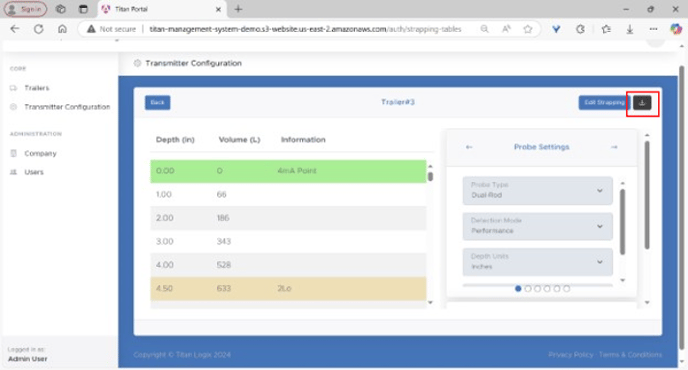The width and height of the screenshot is (688, 370).
Task: Select the 2.00 depth row
Action: click(288, 218)
